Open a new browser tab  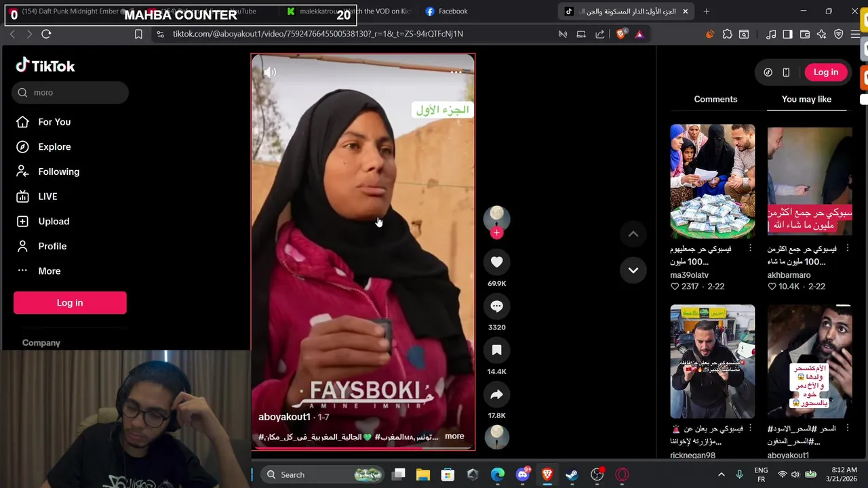[707, 12]
